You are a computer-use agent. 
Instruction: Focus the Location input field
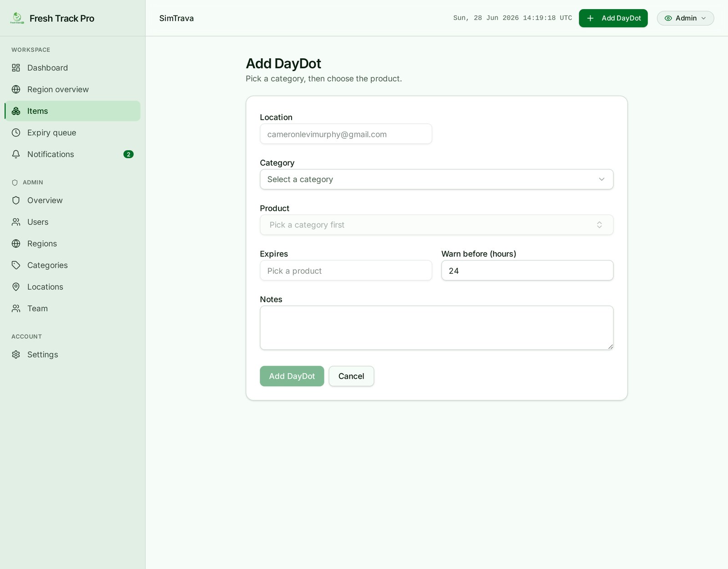[x=346, y=134]
